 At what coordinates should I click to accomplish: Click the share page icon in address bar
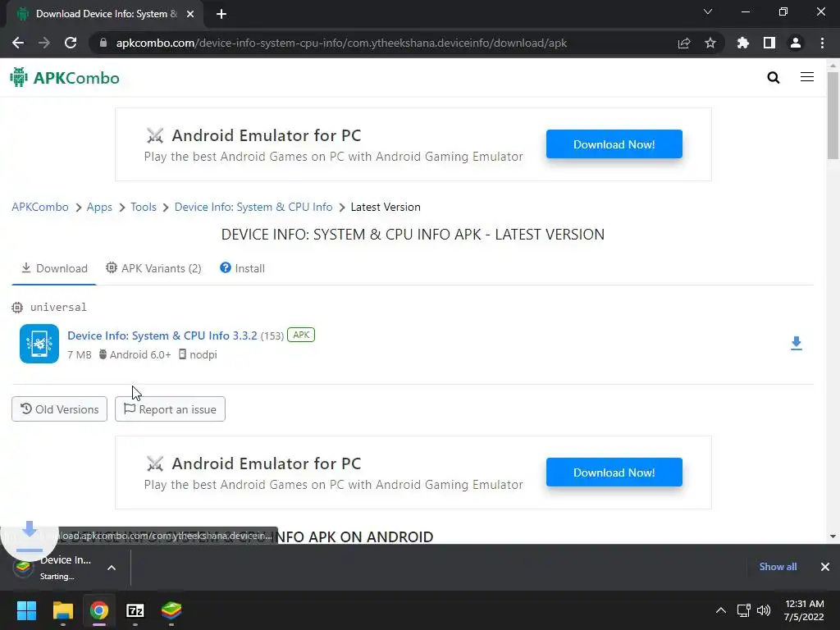pos(684,43)
